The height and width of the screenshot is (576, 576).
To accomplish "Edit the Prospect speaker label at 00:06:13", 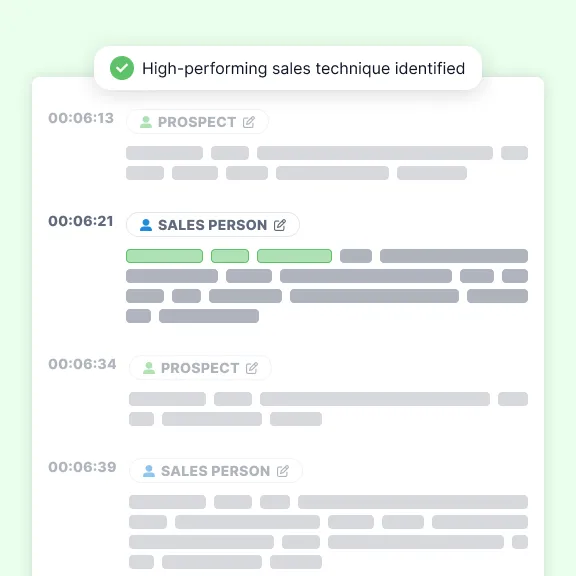I will (249, 122).
